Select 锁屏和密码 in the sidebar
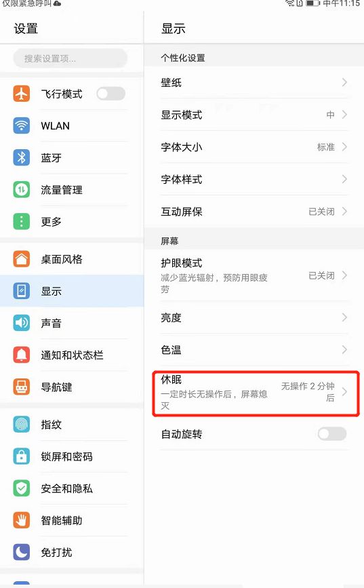Screen dimensions: 364x588 (71, 456)
